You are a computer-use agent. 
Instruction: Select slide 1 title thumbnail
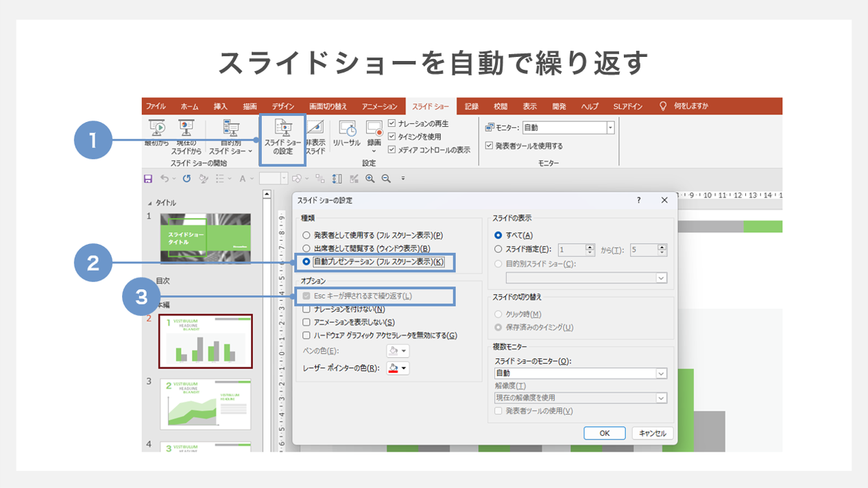tap(206, 238)
